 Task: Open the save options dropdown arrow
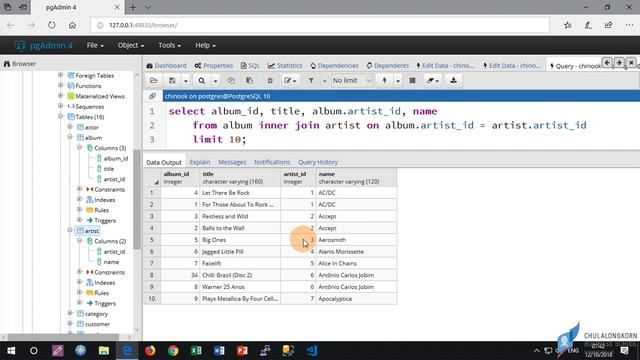[x=185, y=81]
